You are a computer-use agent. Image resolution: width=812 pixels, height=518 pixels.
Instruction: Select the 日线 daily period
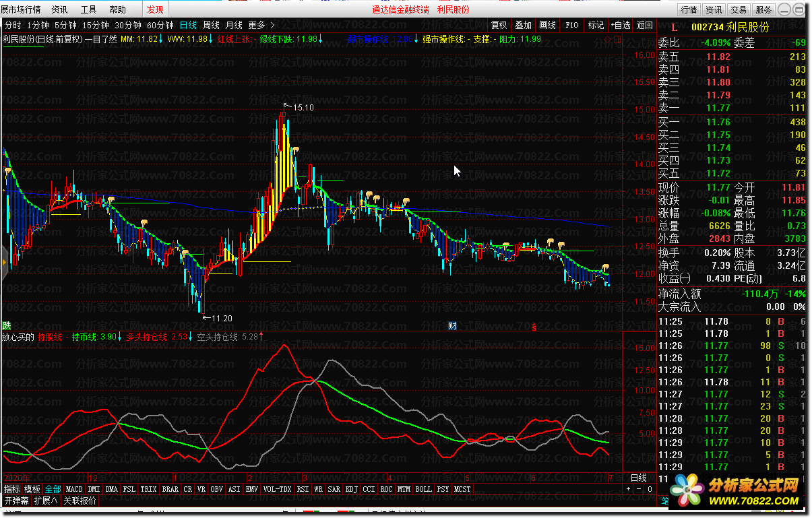[x=188, y=25]
